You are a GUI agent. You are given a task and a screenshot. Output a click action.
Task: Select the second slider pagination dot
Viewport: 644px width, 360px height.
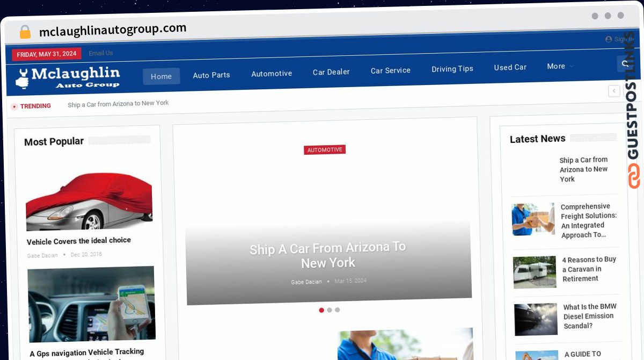pyautogui.click(x=330, y=310)
